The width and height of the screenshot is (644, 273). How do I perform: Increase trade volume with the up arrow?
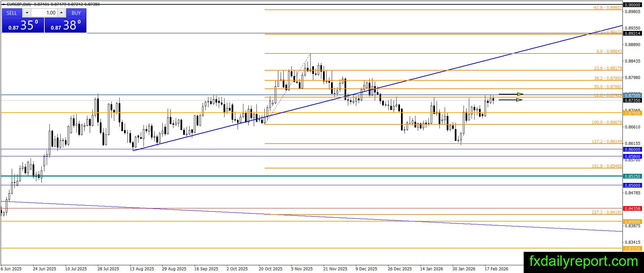[61, 13]
